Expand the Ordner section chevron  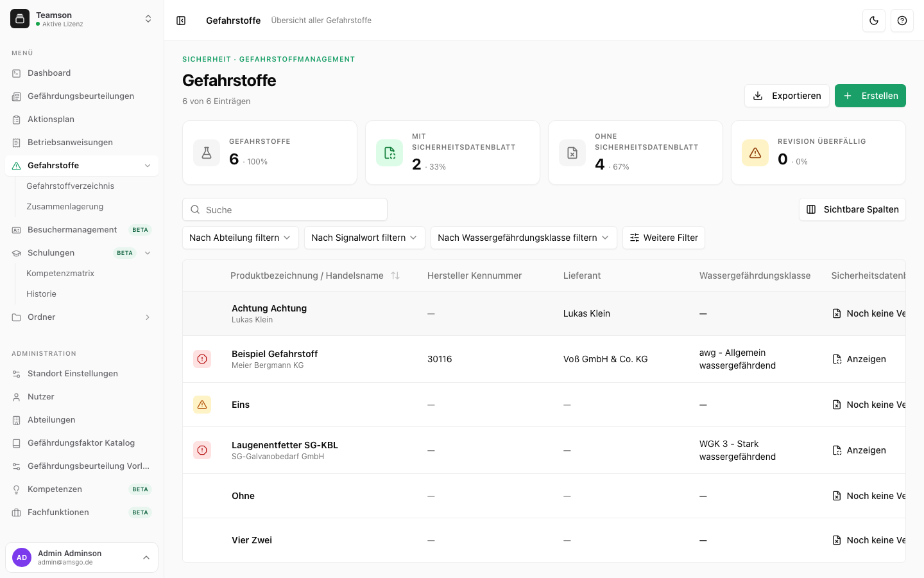(148, 317)
